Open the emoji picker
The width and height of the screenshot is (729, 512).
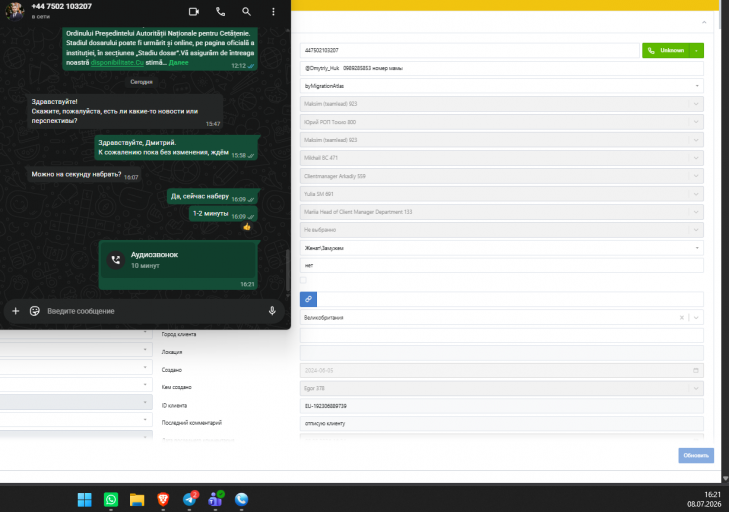[35, 311]
